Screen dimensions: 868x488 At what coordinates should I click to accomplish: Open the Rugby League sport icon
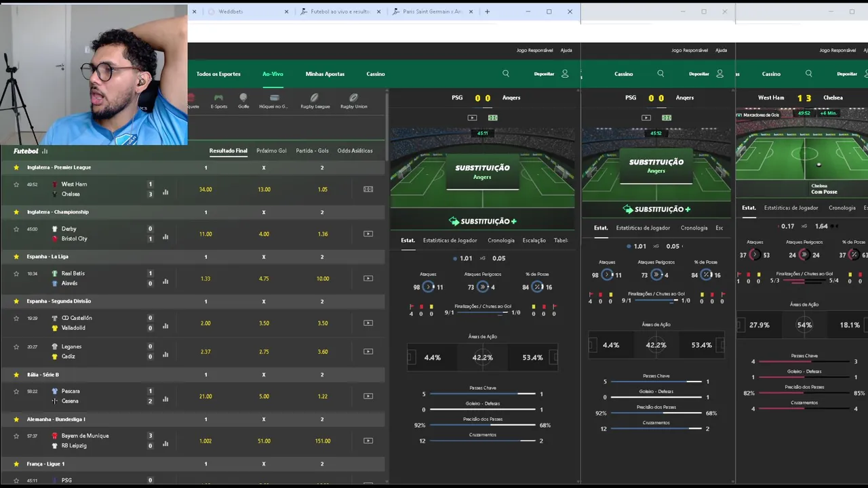pos(315,101)
